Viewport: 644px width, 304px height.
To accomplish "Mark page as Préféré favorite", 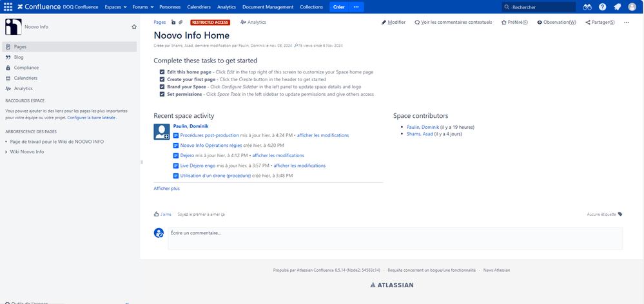I will click(x=514, y=22).
